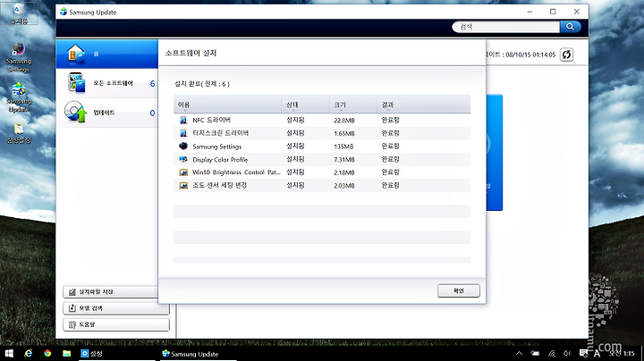
Task: Open the Recycle Bin desktop icon
Action: coord(19,13)
